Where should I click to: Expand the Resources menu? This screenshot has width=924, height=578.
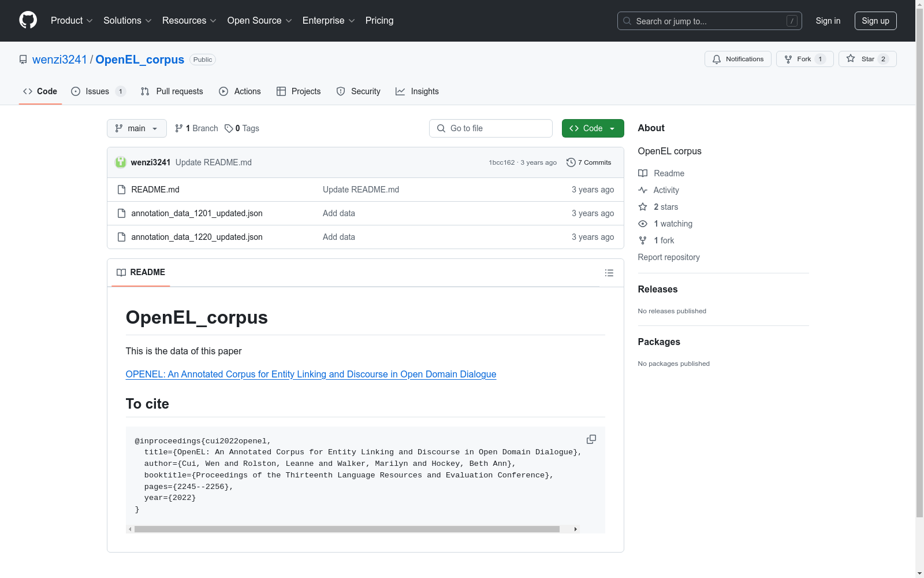[189, 21]
